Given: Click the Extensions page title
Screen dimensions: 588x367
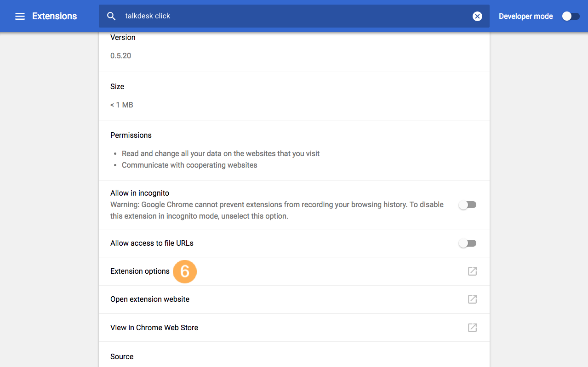Looking at the screenshot, I should [x=54, y=16].
